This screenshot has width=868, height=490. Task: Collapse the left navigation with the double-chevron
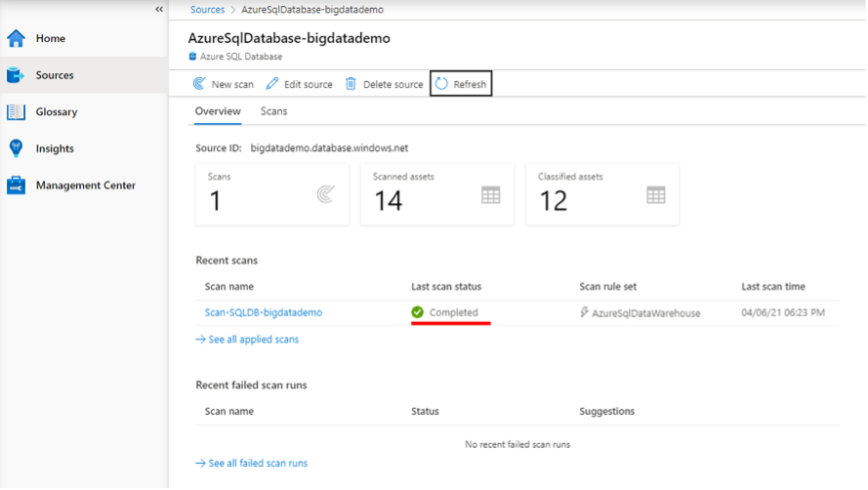(159, 10)
